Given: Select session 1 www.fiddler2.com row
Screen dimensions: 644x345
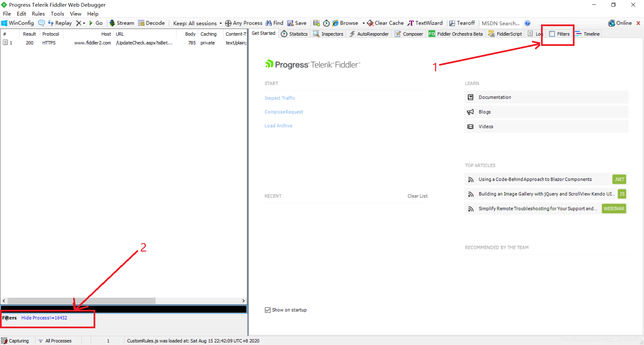Looking at the screenshot, I should point(123,43).
